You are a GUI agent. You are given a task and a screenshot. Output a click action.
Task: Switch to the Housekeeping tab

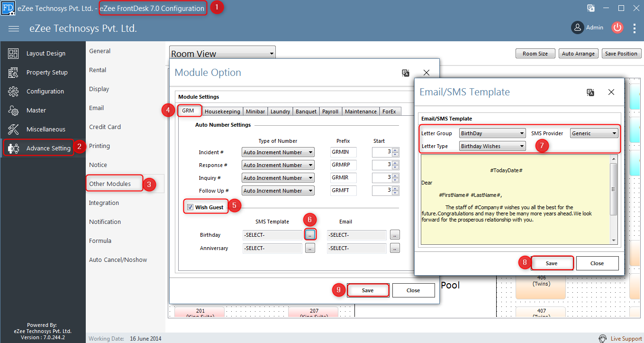[222, 111]
